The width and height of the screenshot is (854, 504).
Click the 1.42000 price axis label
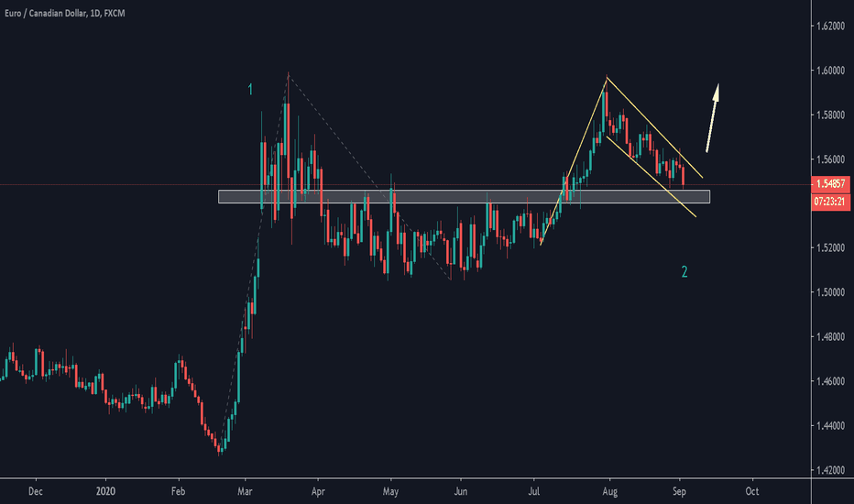[830, 470]
